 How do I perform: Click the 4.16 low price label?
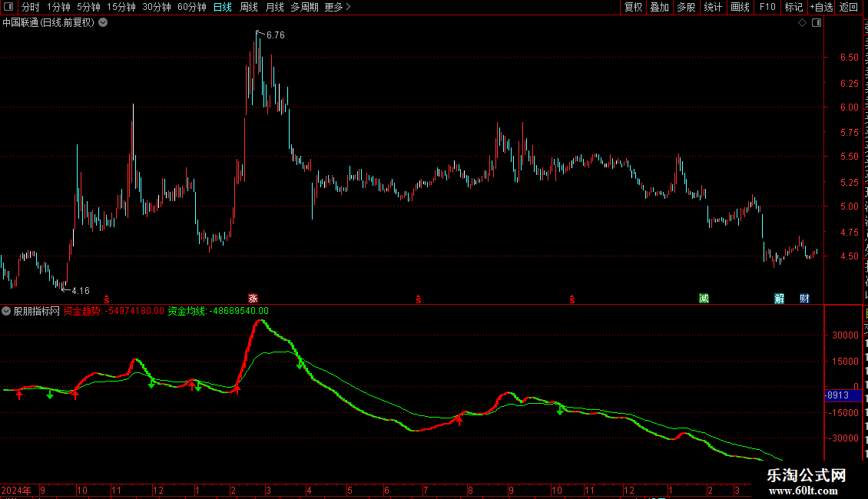(x=80, y=291)
